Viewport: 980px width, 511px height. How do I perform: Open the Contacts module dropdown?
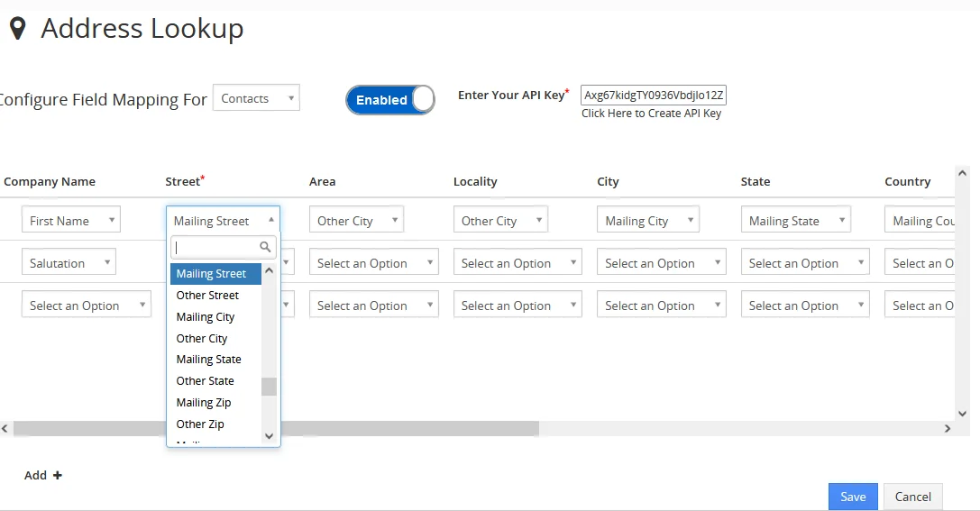tap(256, 98)
